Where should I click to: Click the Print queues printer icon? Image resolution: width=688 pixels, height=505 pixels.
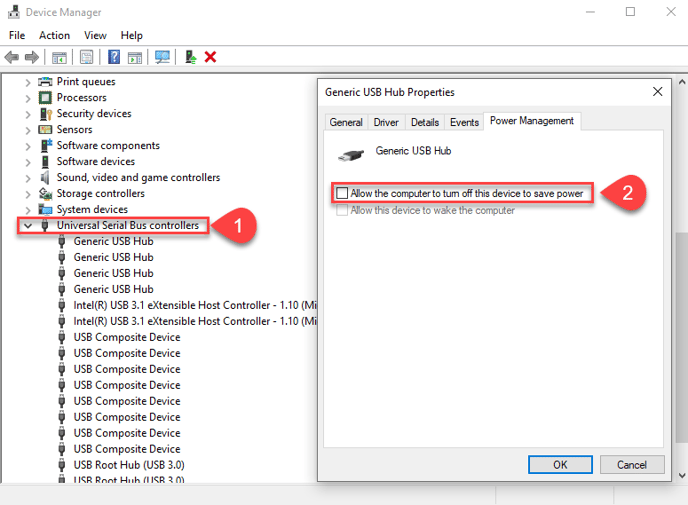(x=45, y=82)
